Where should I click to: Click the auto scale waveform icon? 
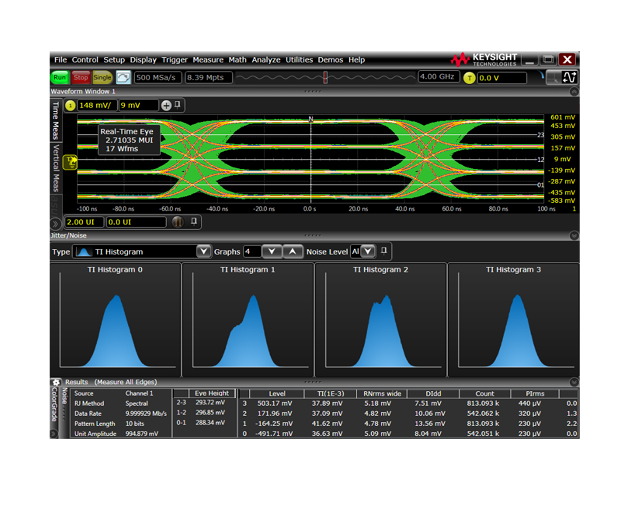pos(123,77)
